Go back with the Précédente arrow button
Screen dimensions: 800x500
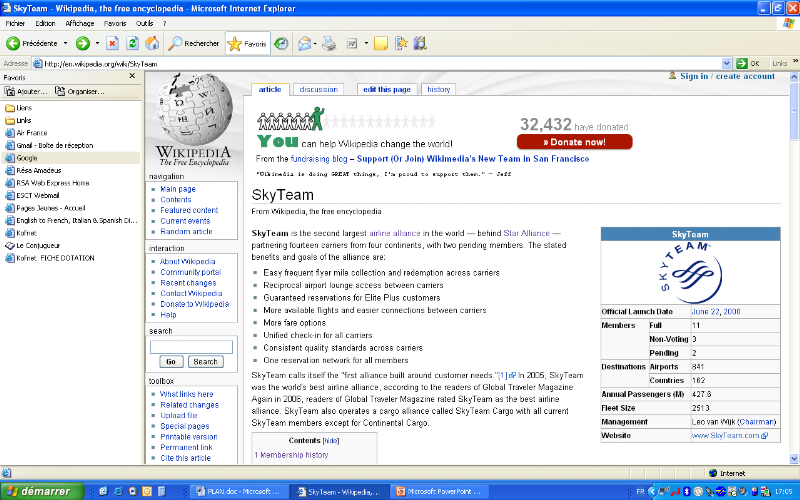(x=32, y=43)
